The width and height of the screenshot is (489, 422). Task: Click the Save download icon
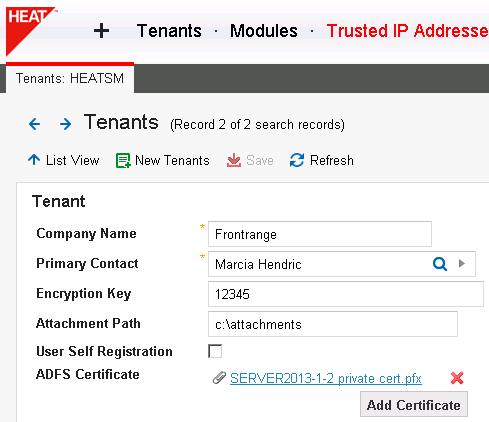234,160
